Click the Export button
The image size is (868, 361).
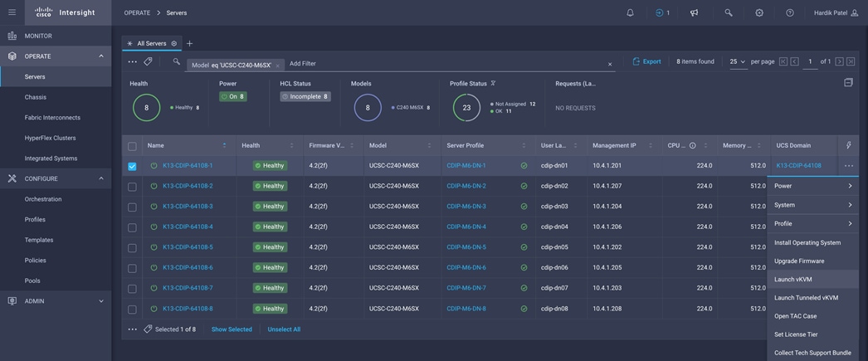click(x=646, y=61)
